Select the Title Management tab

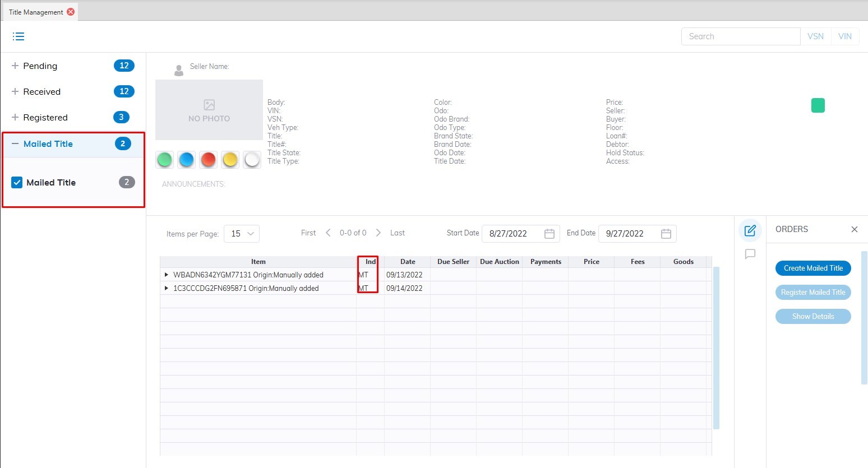(x=36, y=12)
